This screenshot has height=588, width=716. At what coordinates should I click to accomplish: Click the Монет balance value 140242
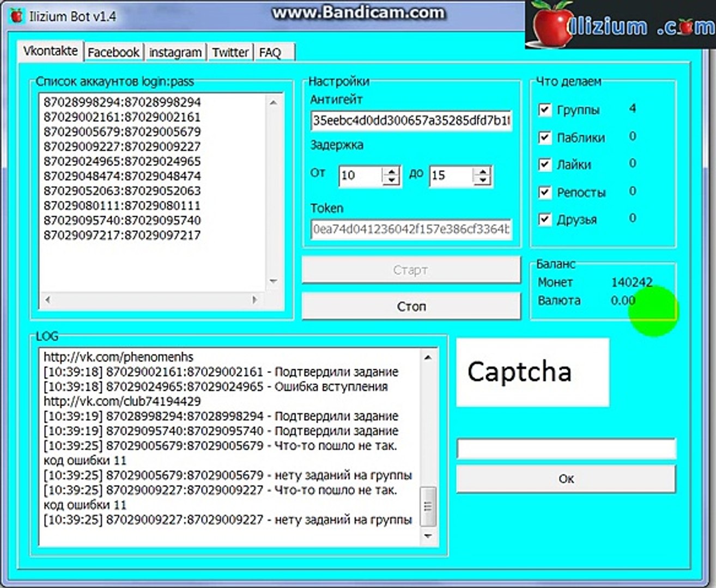(632, 283)
